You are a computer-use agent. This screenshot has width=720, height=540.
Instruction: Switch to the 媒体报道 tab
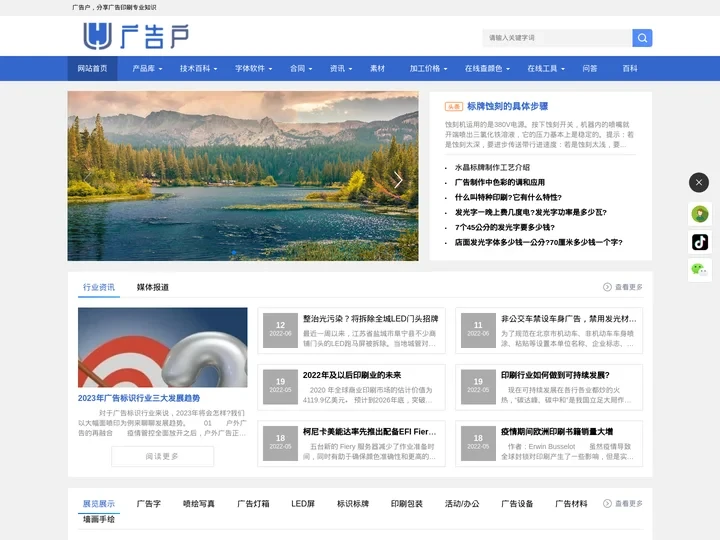153,287
